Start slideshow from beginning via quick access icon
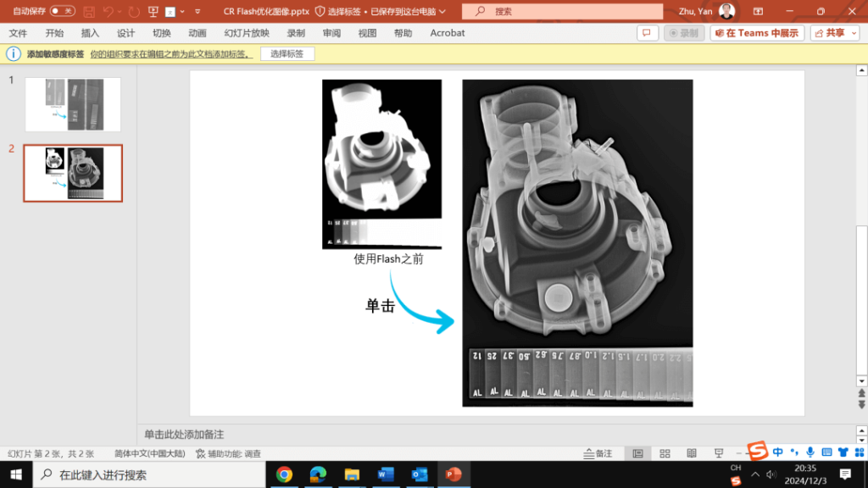Image resolution: width=868 pixels, height=488 pixels. point(153,12)
